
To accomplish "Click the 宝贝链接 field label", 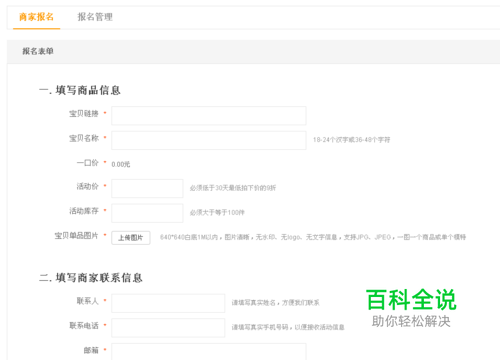I will (84, 114).
